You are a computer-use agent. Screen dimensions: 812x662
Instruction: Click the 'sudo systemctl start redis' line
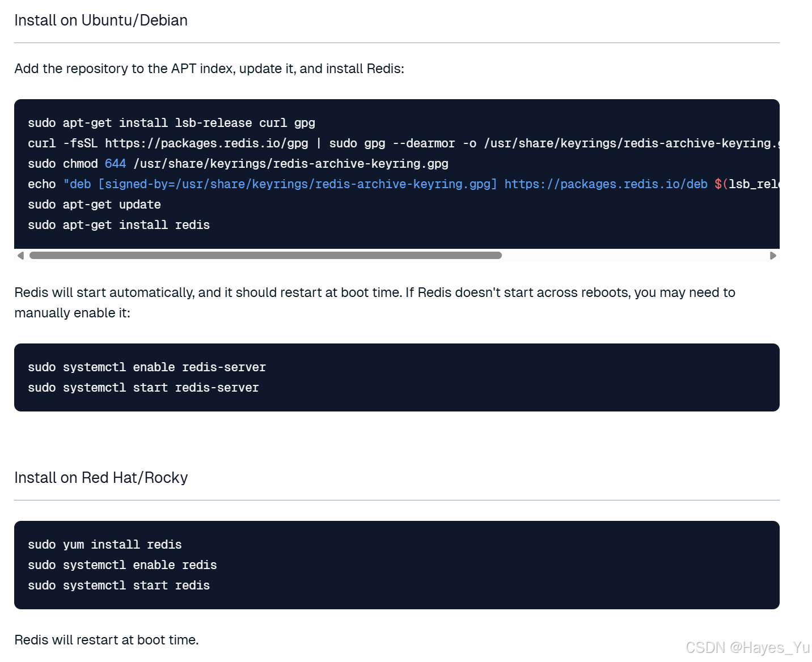[x=119, y=585]
